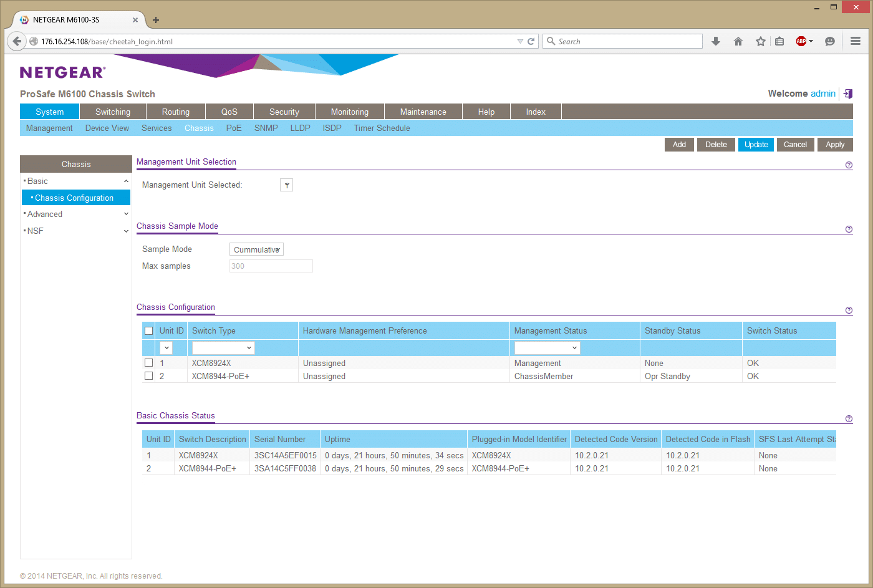Click the Chassis submenu item
The height and width of the screenshot is (588, 873).
[x=199, y=128]
